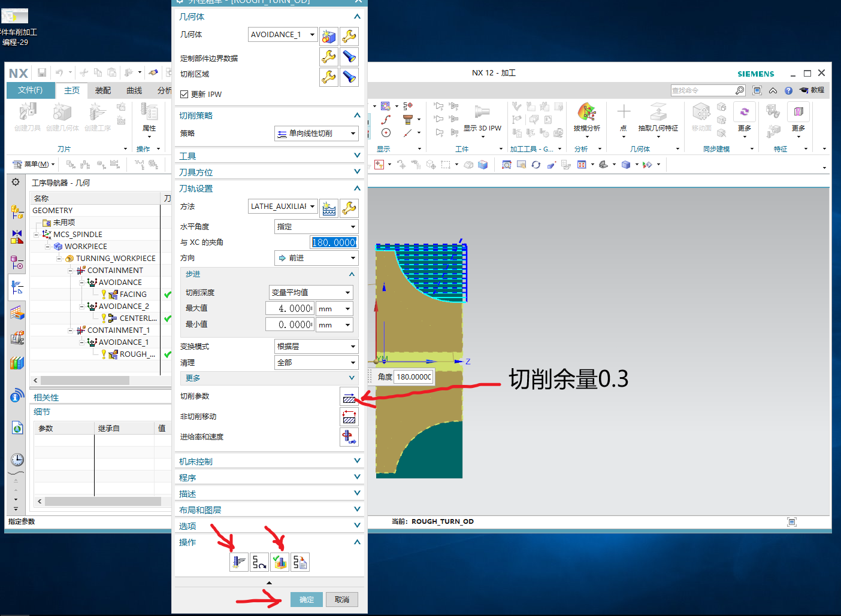This screenshot has width=841, height=616.
Task: Click the verify tool path icon
Action: [280, 562]
